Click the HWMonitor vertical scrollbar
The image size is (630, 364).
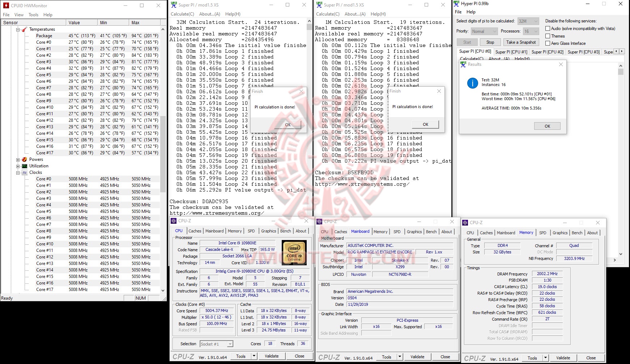point(163,160)
